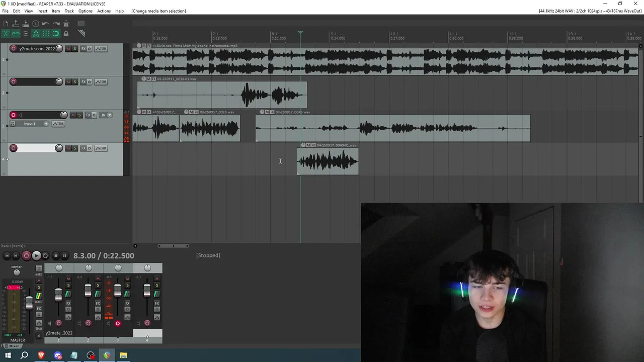Toggle master MONO button in mixer

point(39,268)
